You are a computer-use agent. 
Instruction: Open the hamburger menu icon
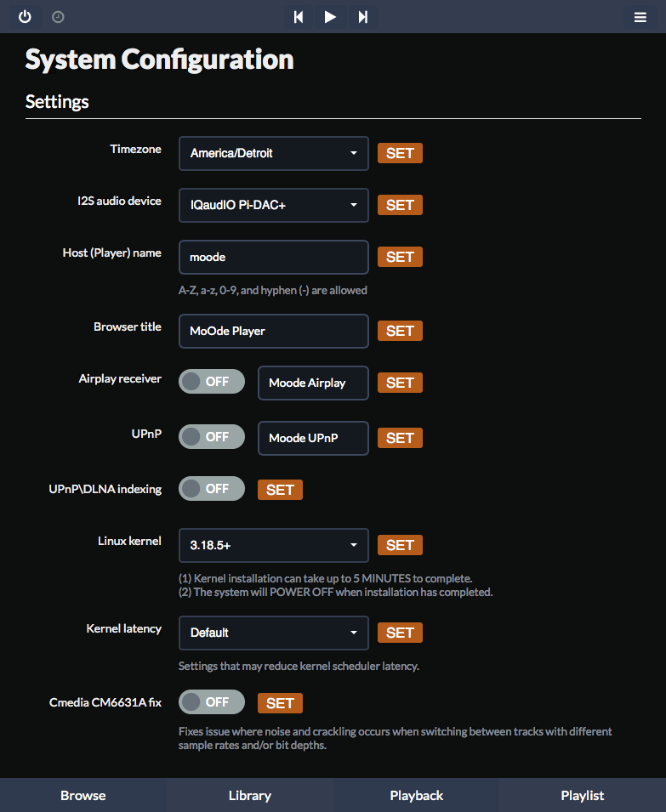[x=640, y=17]
